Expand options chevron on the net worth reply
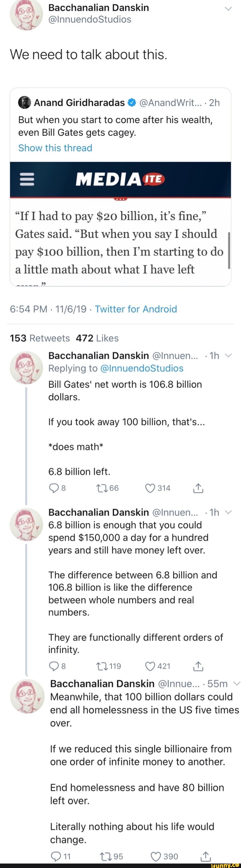Viewport: 241px width, 868px height. (x=228, y=355)
